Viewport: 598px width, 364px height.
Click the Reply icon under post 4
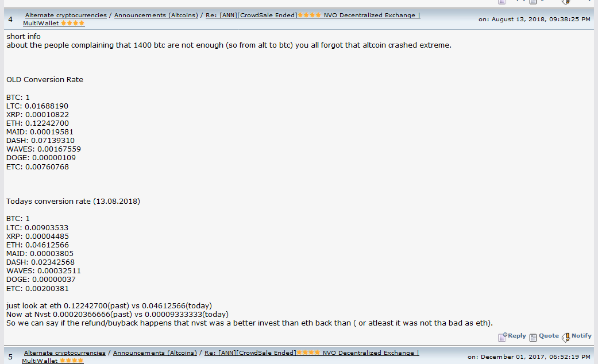click(x=502, y=337)
